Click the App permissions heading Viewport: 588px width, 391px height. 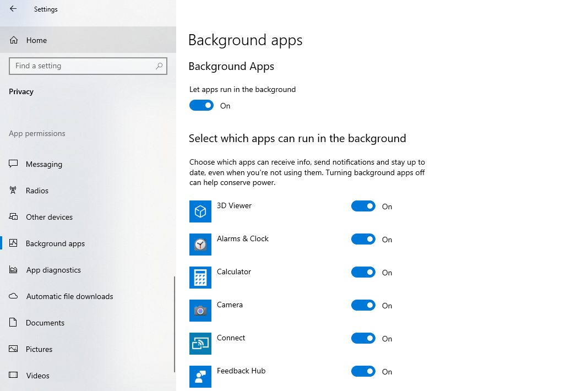(x=37, y=134)
